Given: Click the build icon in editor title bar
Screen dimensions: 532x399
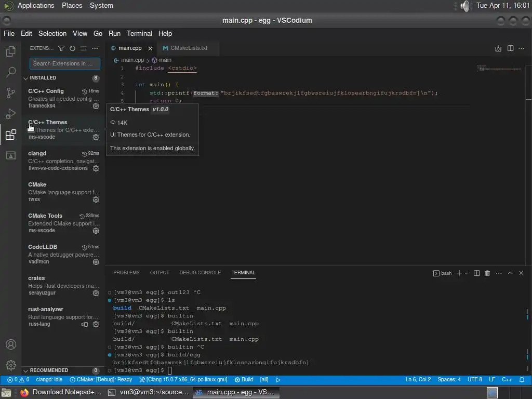Looking at the screenshot, I should point(498,48).
